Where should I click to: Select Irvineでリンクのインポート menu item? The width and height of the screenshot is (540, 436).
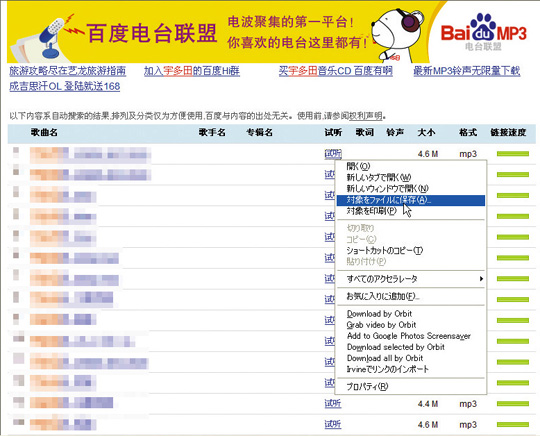(387, 369)
